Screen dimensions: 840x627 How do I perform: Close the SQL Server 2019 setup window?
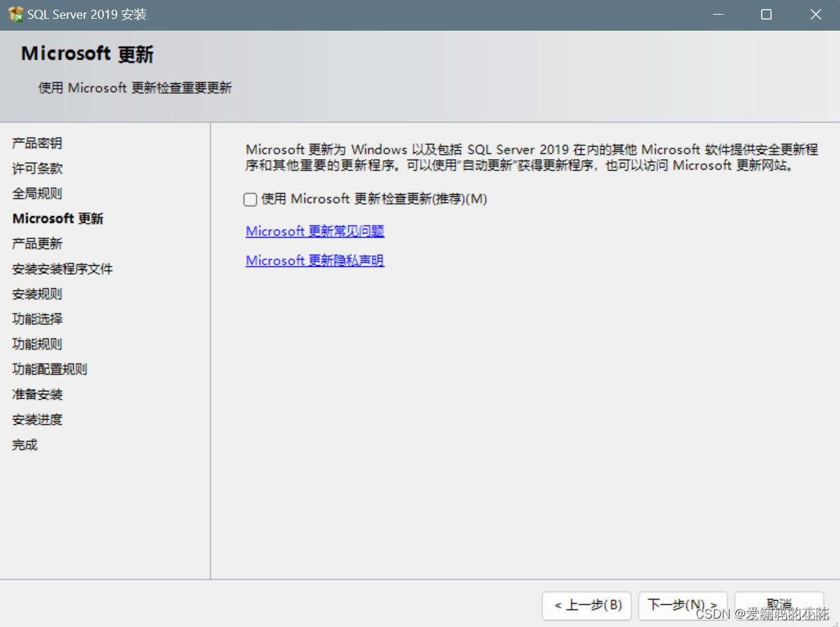click(x=816, y=15)
